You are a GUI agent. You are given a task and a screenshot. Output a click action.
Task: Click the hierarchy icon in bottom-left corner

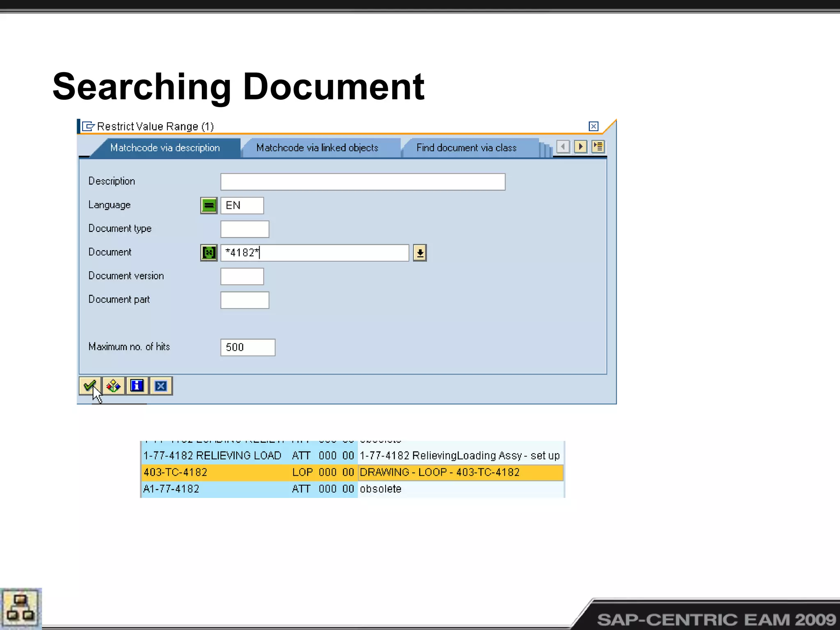coord(21,608)
